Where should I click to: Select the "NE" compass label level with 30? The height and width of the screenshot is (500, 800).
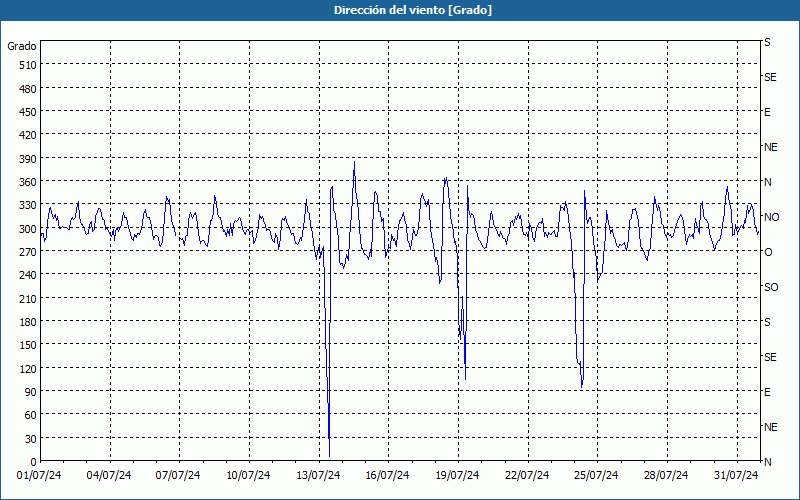tap(771, 427)
